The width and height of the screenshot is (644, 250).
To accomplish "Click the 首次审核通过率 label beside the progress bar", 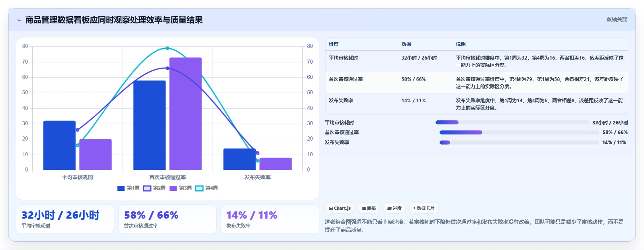I will 342,132.
